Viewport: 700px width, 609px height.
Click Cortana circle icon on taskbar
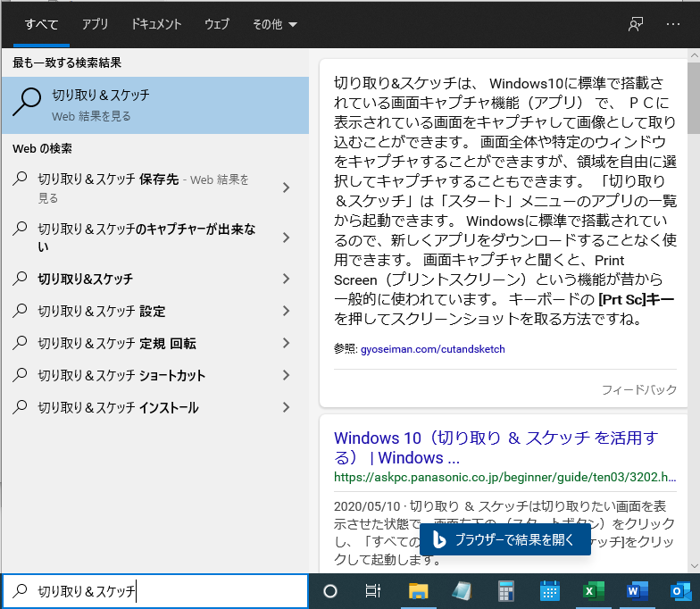click(x=330, y=591)
